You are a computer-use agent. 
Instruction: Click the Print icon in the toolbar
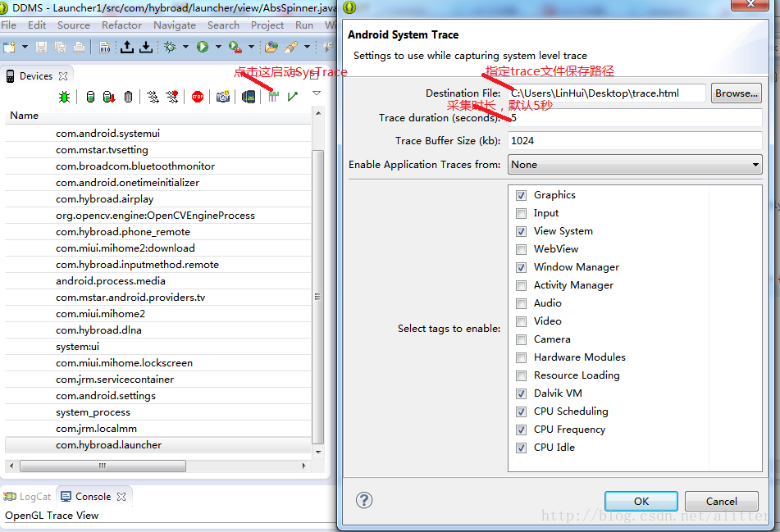click(79, 48)
